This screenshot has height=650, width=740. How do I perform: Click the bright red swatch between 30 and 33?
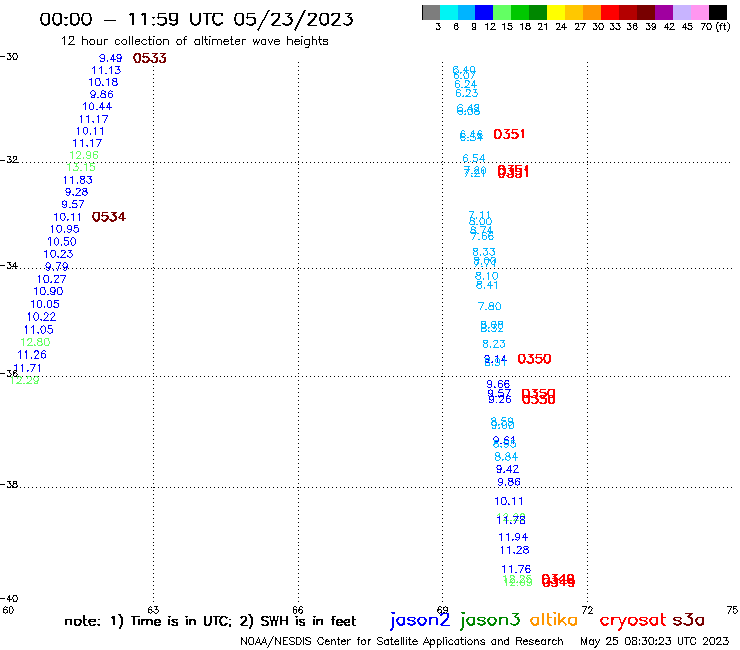pos(609,12)
